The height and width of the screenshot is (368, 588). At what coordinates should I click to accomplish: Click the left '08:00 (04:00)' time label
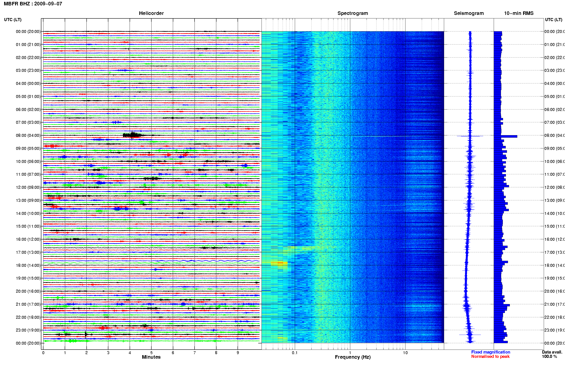point(28,135)
